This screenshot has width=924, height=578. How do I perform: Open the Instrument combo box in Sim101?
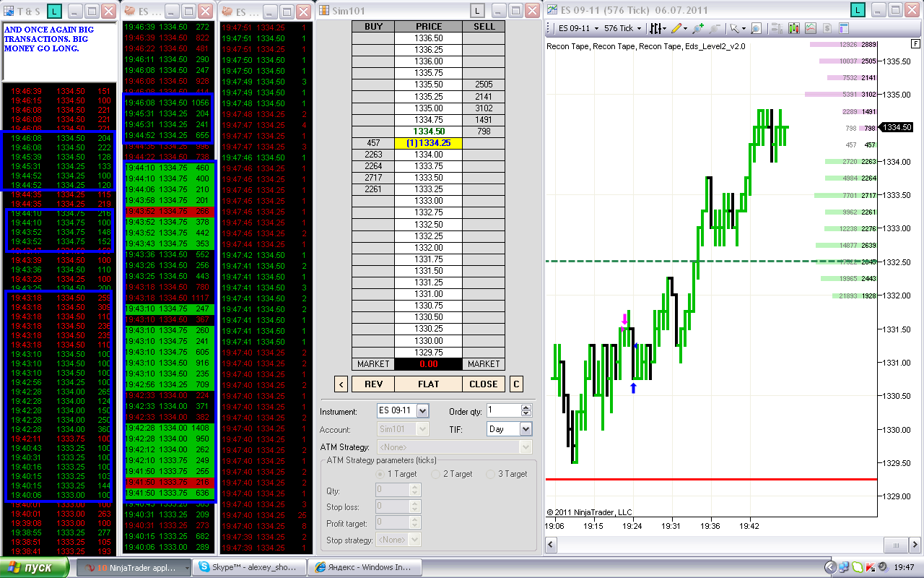tap(403, 410)
